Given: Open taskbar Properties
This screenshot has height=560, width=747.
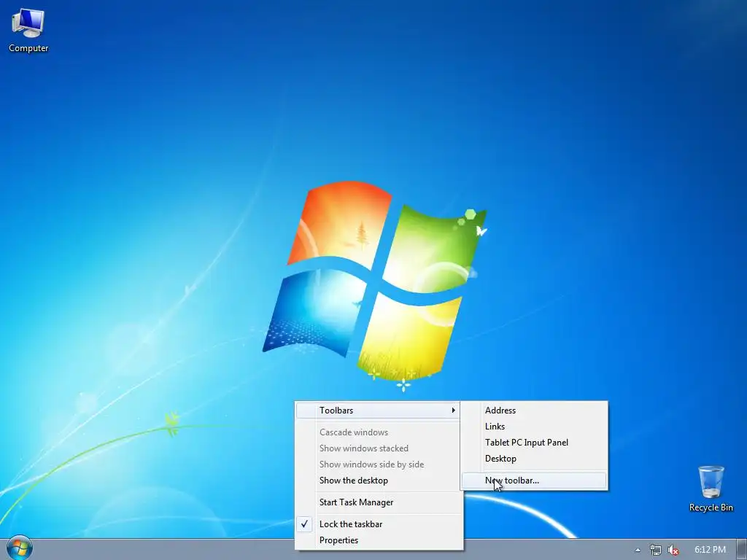Looking at the screenshot, I should coord(379,540).
